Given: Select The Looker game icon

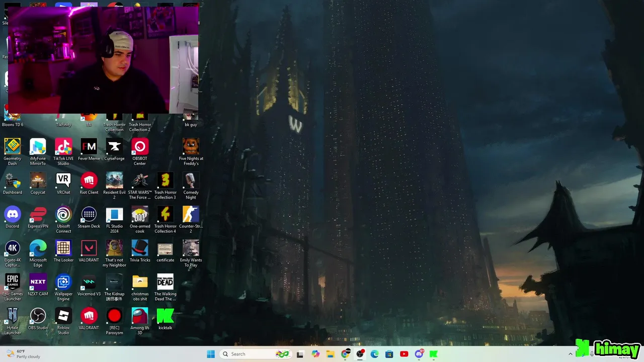Looking at the screenshot, I should tap(63, 250).
